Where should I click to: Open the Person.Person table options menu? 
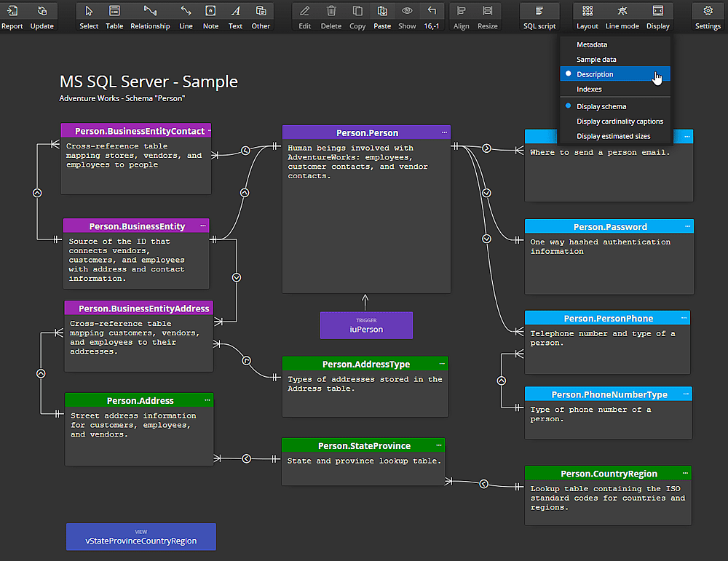click(x=443, y=132)
